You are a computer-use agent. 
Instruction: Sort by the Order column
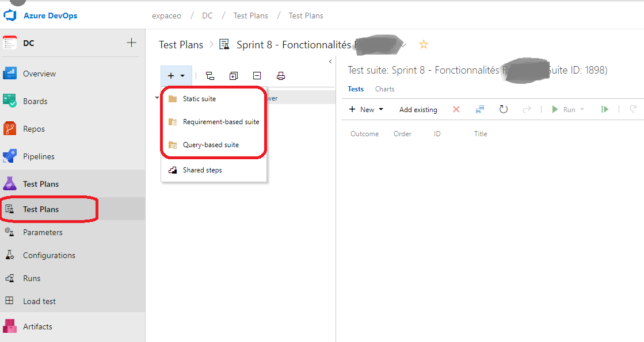click(402, 134)
